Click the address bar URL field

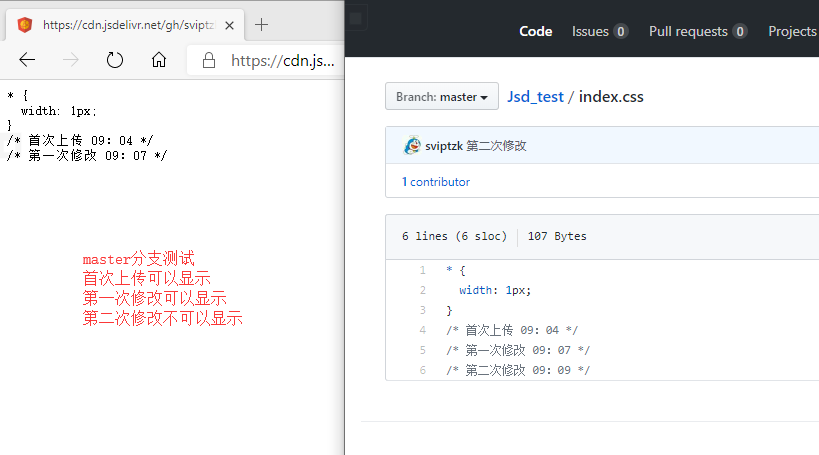(x=282, y=60)
